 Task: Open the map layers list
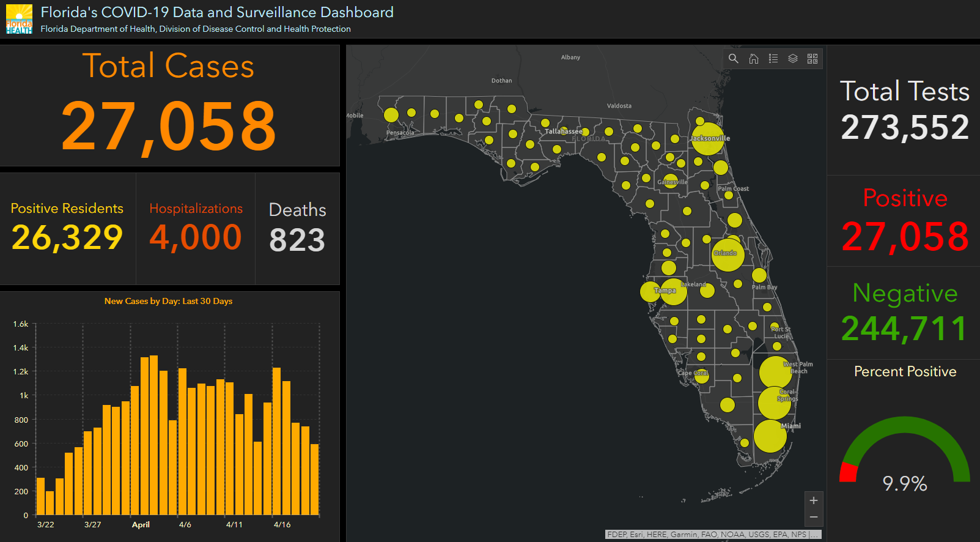pos(793,59)
